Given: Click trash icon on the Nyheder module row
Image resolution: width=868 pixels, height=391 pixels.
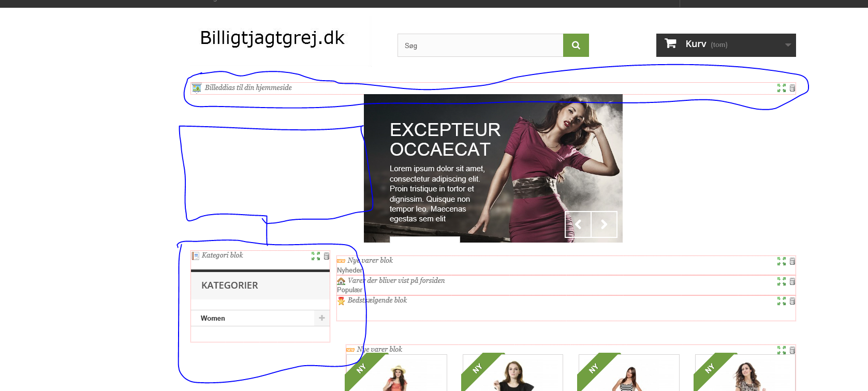Looking at the screenshot, I should 792,261.
